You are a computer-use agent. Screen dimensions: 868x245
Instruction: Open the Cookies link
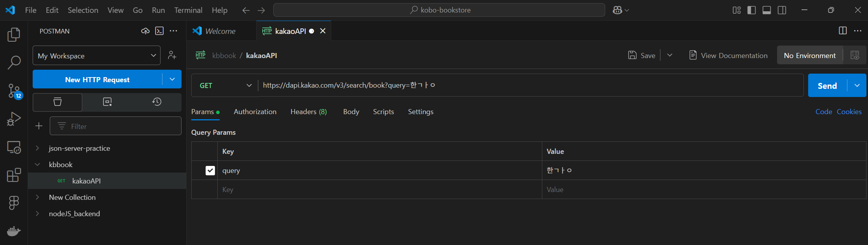point(849,112)
